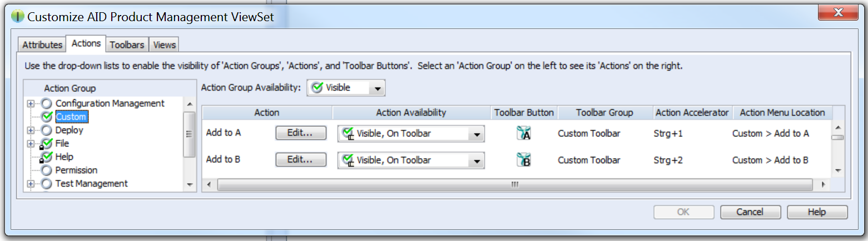Viewport: 868px width, 241px height.
Task: Click the dialog title bar application icon
Action: 17,17
